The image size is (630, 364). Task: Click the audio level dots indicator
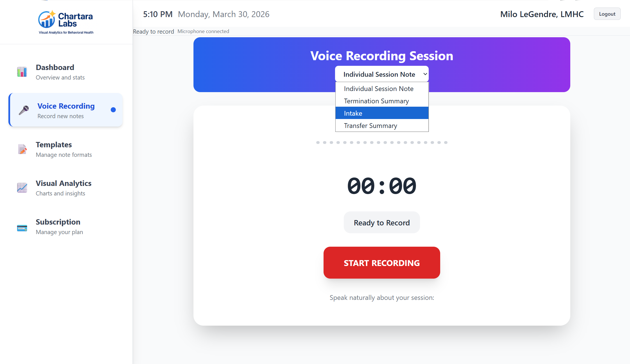382,142
